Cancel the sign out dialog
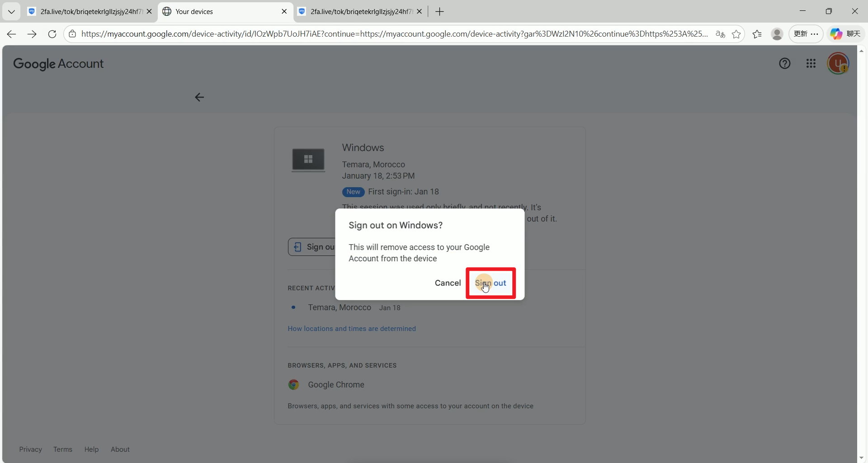 (x=448, y=283)
